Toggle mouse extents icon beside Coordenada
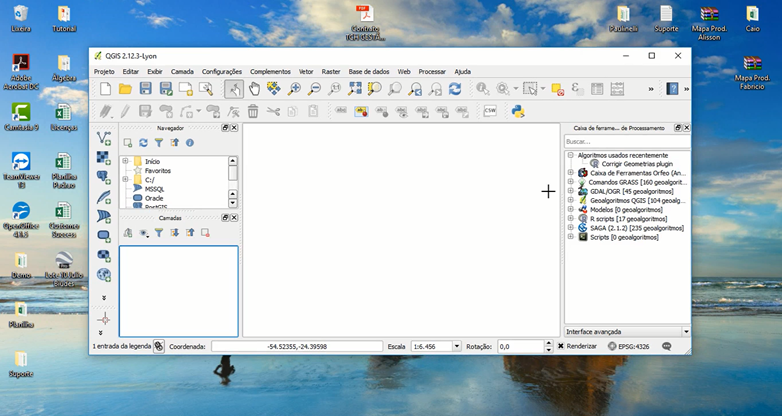The image size is (782, 416). click(x=159, y=346)
